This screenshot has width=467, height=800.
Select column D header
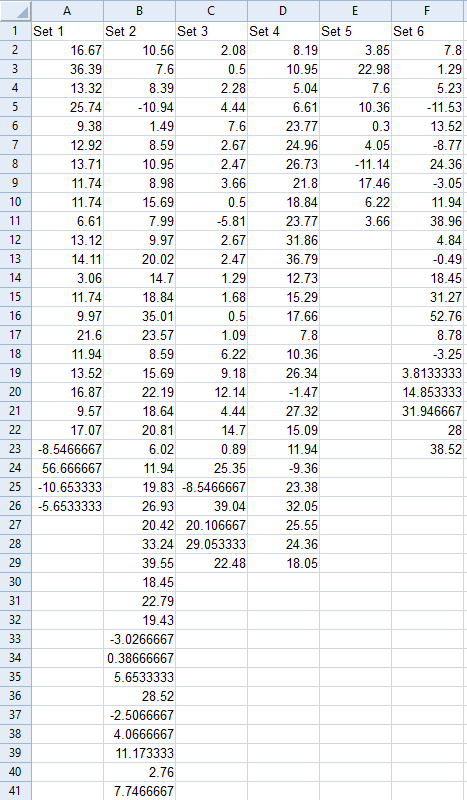[283, 11]
